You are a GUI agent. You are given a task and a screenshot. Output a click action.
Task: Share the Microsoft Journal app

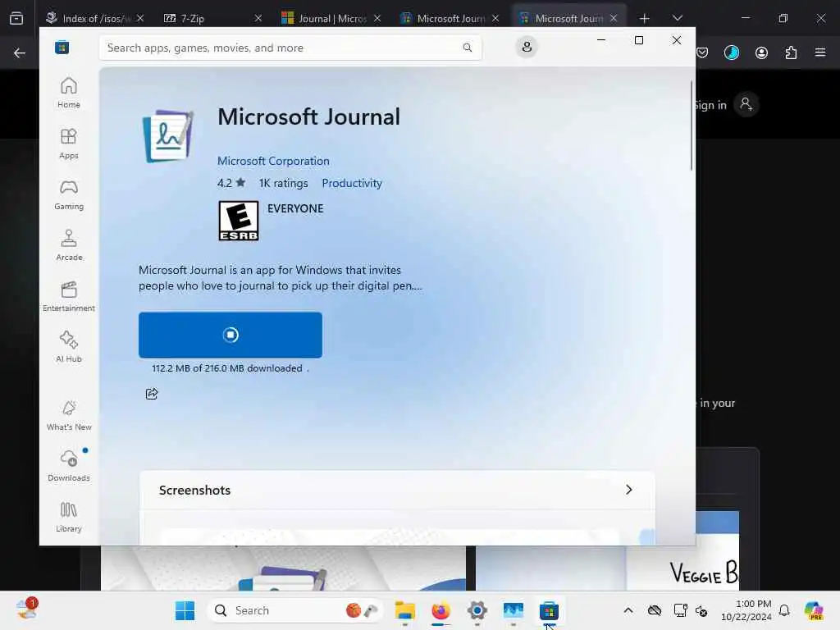coord(152,394)
